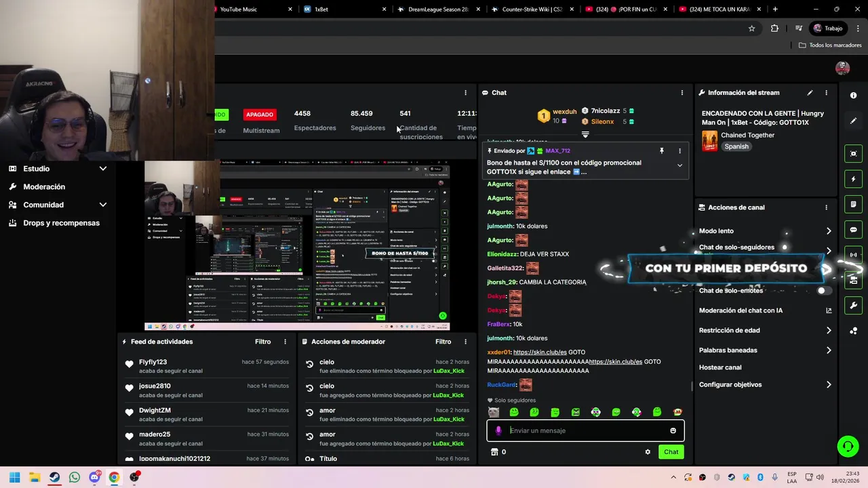Open WhatsApp from taskbar
This screenshot has height=488, width=868.
coord(75,477)
